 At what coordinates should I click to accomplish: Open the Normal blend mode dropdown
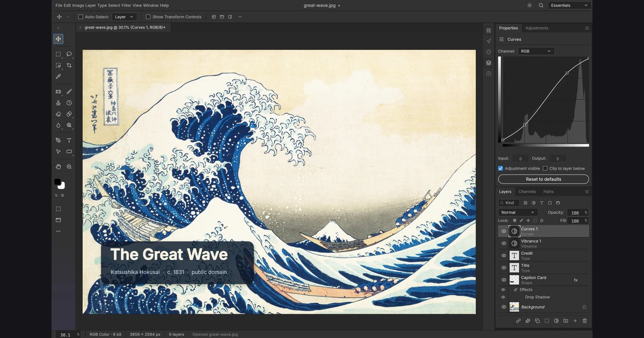click(518, 212)
